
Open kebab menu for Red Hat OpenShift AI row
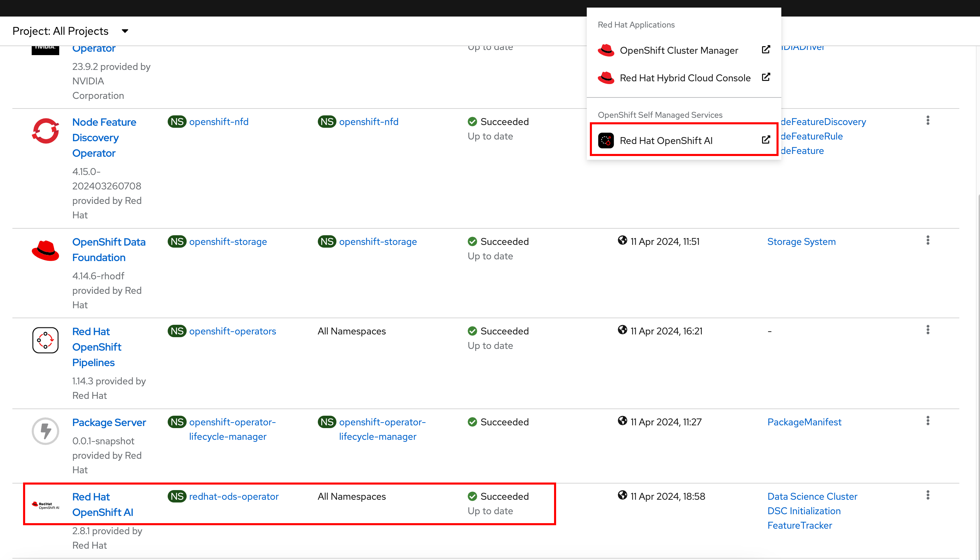point(928,495)
